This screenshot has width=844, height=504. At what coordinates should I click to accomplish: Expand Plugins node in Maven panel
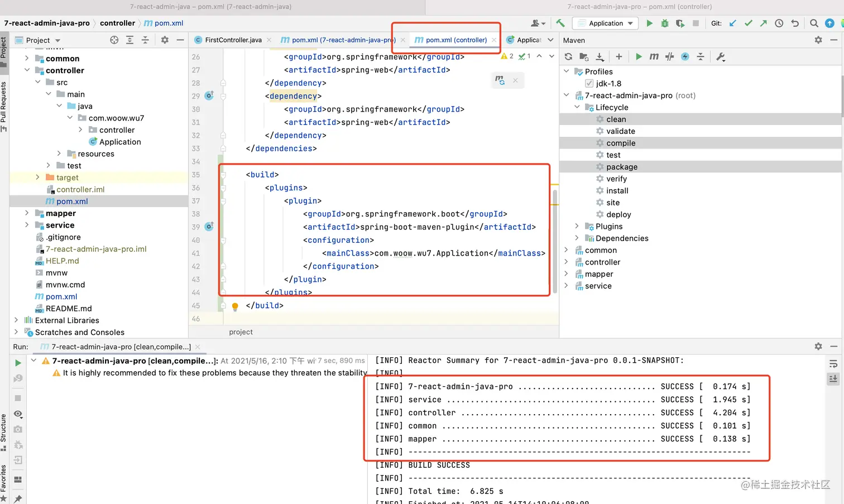(577, 226)
